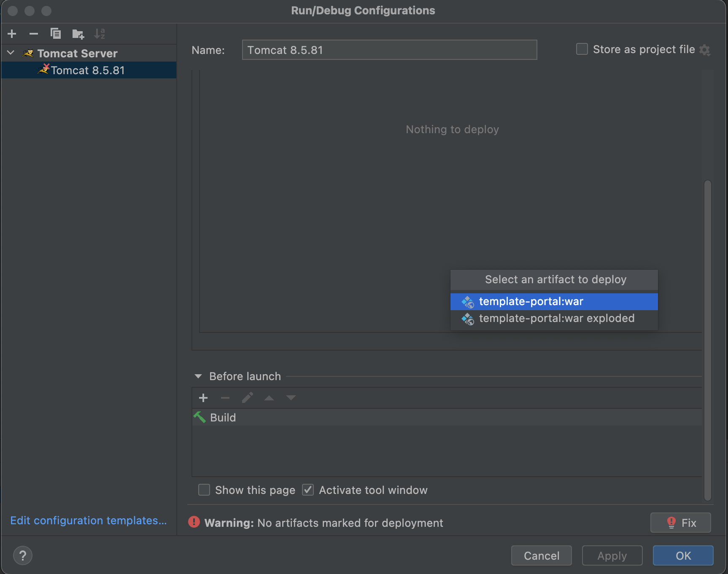Open help with question mark button
This screenshot has height=574, width=728.
pos(23,555)
